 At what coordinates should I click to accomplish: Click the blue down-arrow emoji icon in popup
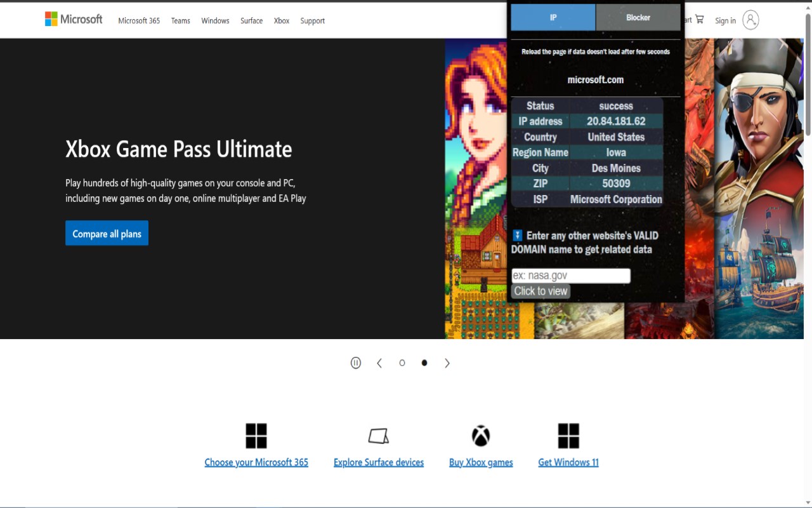click(517, 236)
